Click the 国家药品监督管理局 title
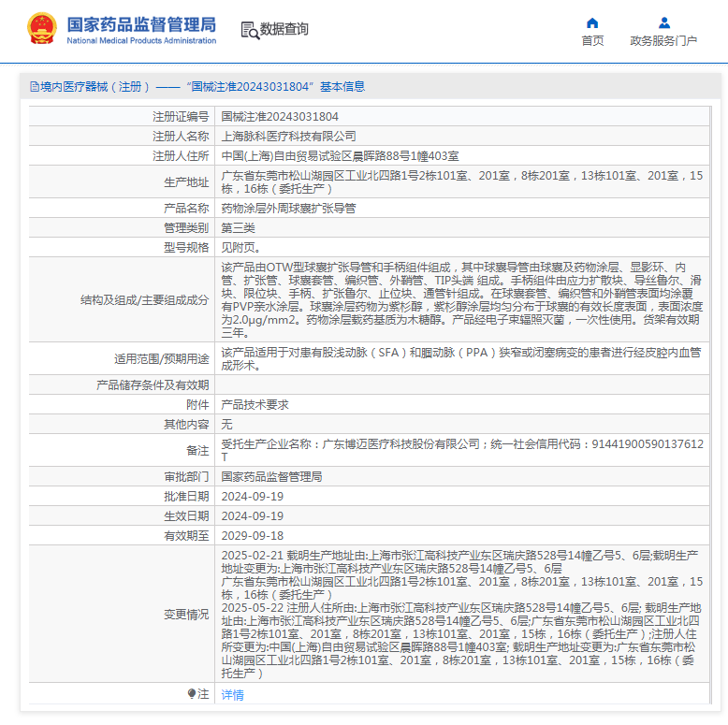This screenshot has height=725, width=728. (x=141, y=24)
